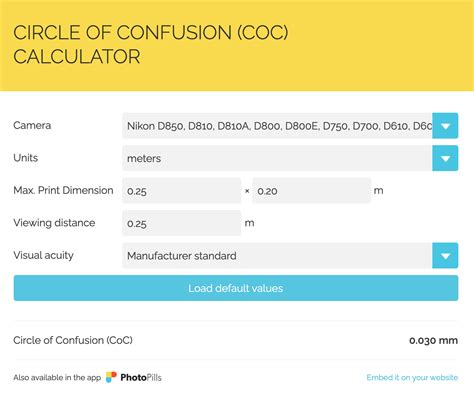Click the Viewing distance label text
The height and width of the screenshot is (413, 474).
click(54, 223)
